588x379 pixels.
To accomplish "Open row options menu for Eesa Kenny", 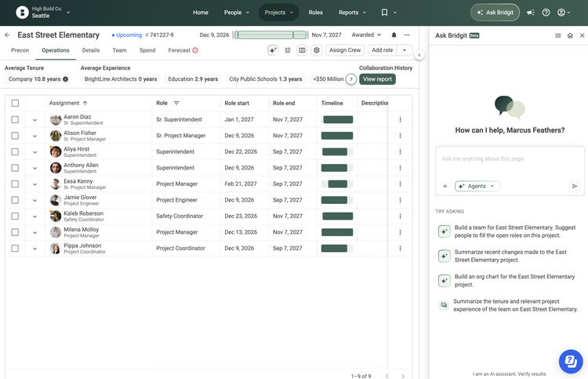I will point(400,184).
